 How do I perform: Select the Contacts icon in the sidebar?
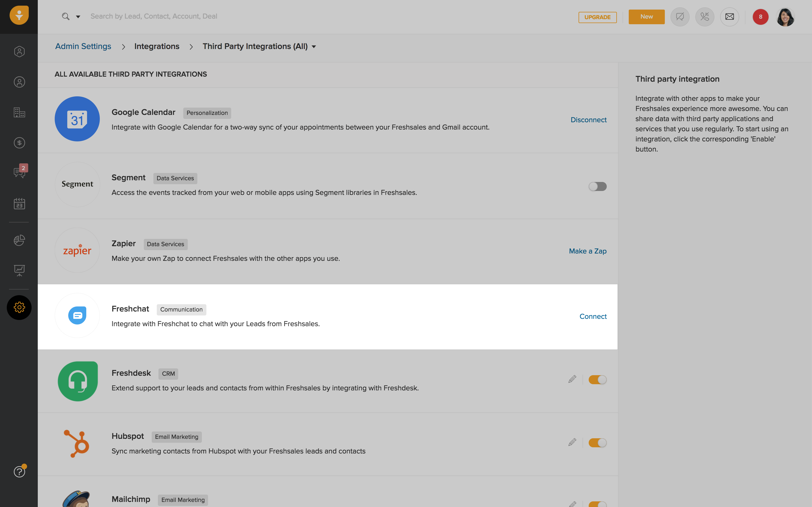tap(19, 81)
